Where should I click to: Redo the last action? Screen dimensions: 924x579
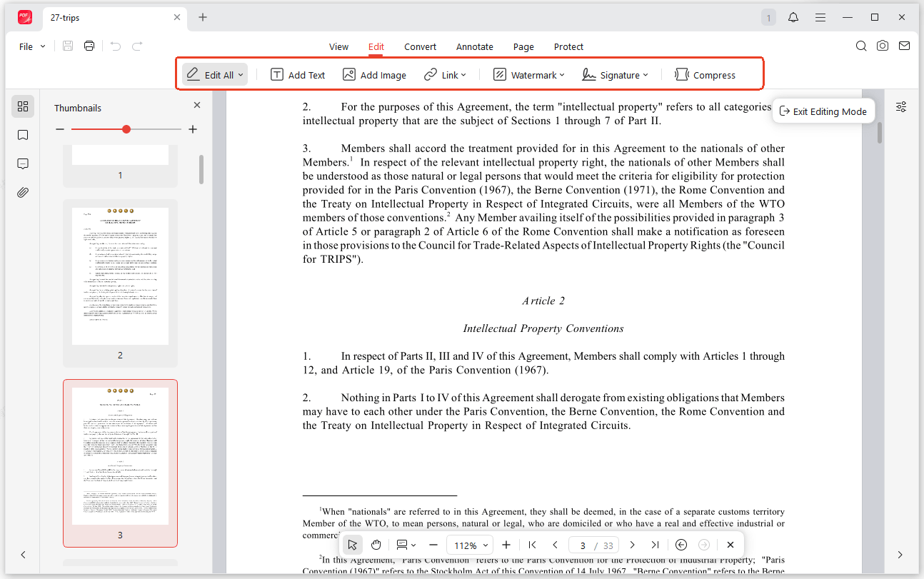tap(137, 46)
